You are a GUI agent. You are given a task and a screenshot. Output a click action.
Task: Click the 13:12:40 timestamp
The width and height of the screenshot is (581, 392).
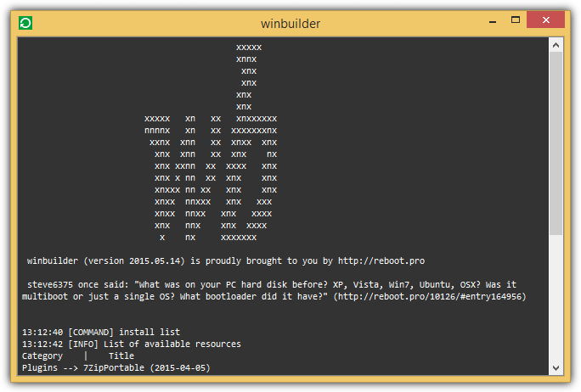point(42,332)
